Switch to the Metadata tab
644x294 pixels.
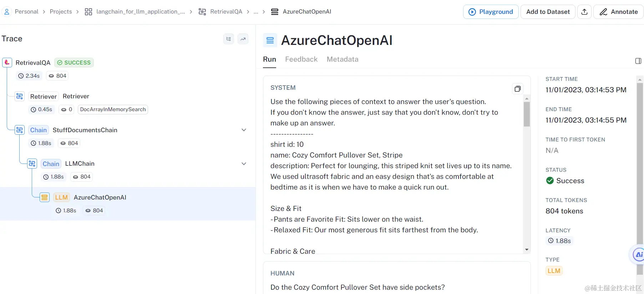pos(343,59)
